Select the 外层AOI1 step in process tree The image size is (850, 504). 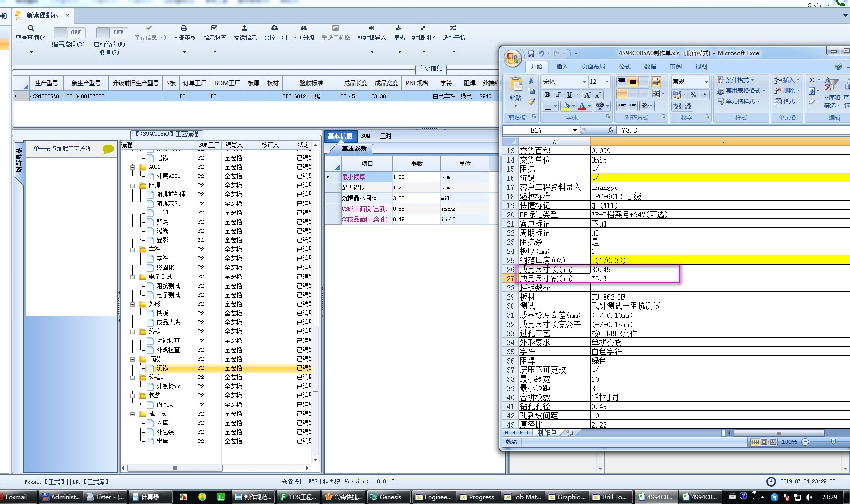(x=168, y=176)
